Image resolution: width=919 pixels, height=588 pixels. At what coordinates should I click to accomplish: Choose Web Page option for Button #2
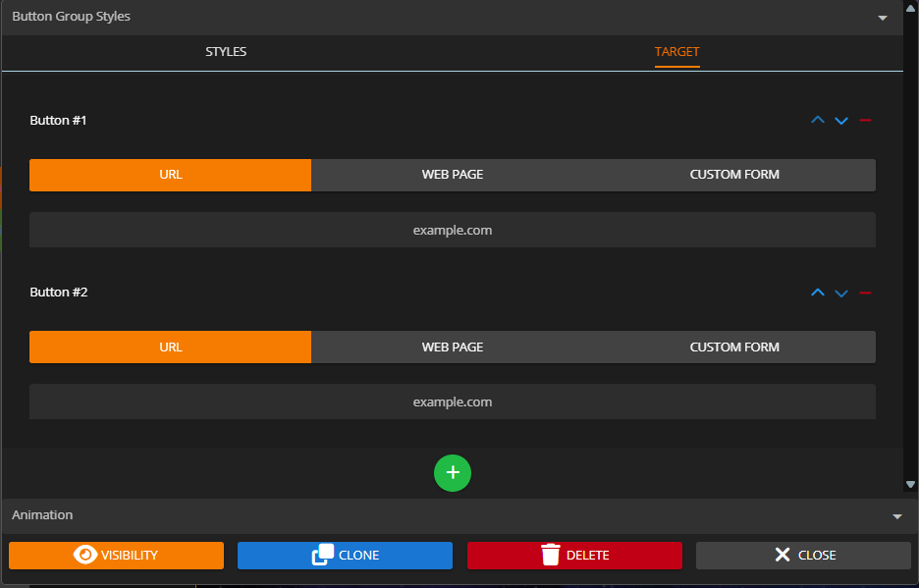click(453, 347)
